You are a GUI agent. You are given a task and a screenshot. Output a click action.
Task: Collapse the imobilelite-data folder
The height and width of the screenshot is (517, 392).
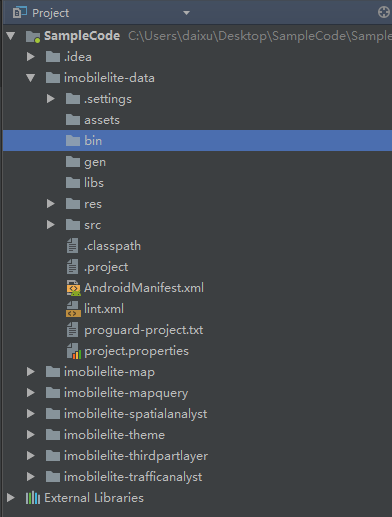(x=31, y=78)
